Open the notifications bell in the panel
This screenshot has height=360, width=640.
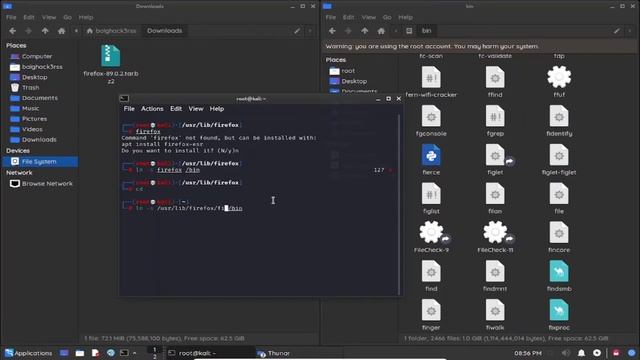581,353
